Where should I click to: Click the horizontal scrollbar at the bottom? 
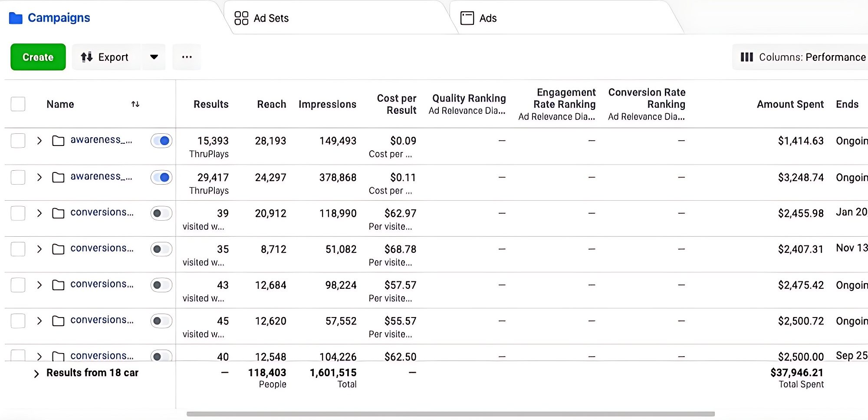point(450,414)
